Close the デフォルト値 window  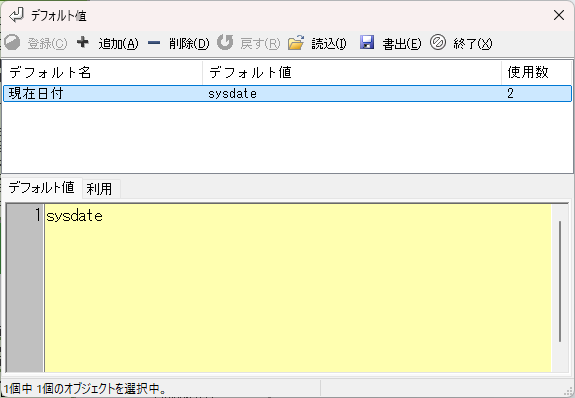pyautogui.click(x=559, y=15)
